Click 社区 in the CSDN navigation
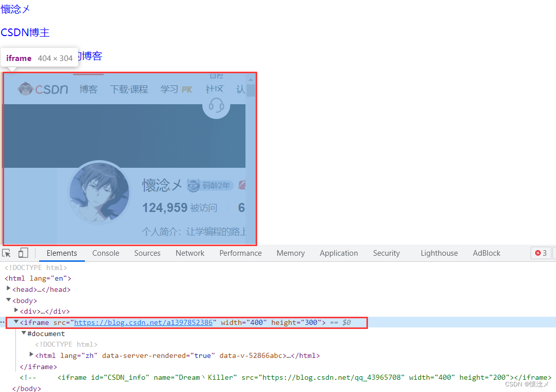This screenshot has height=392, width=556. [214, 89]
